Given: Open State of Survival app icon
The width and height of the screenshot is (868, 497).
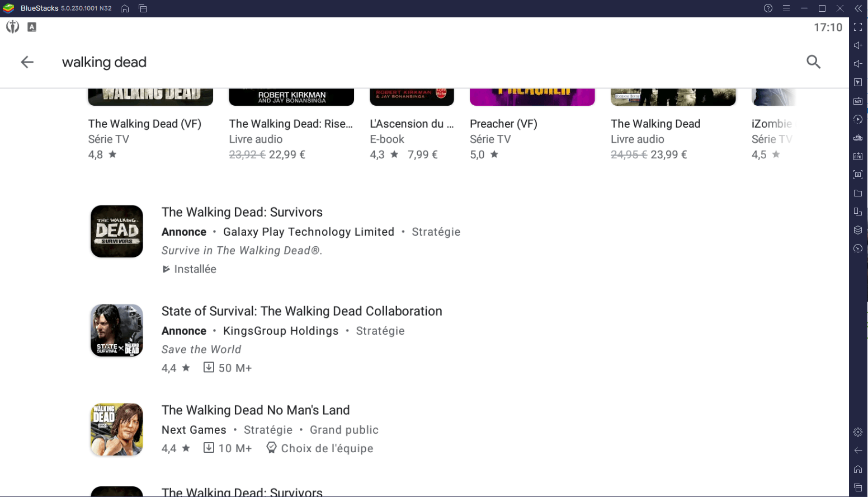Looking at the screenshot, I should pos(117,330).
